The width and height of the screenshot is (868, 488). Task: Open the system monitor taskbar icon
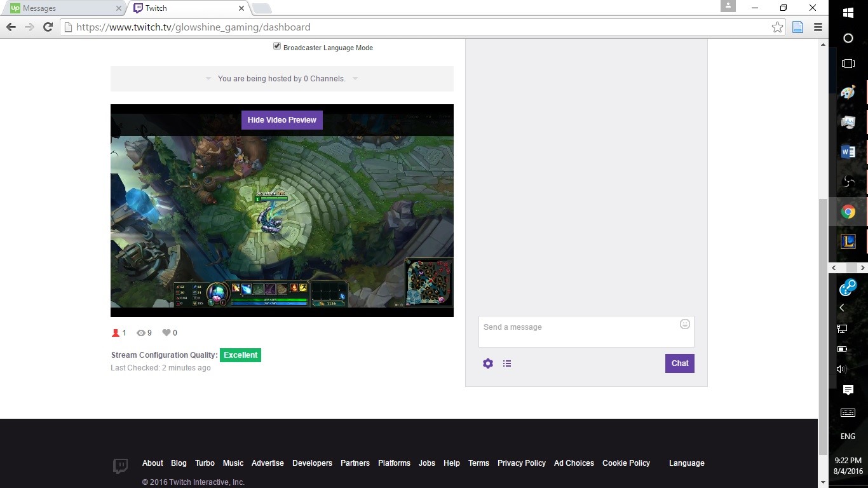coord(848,122)
